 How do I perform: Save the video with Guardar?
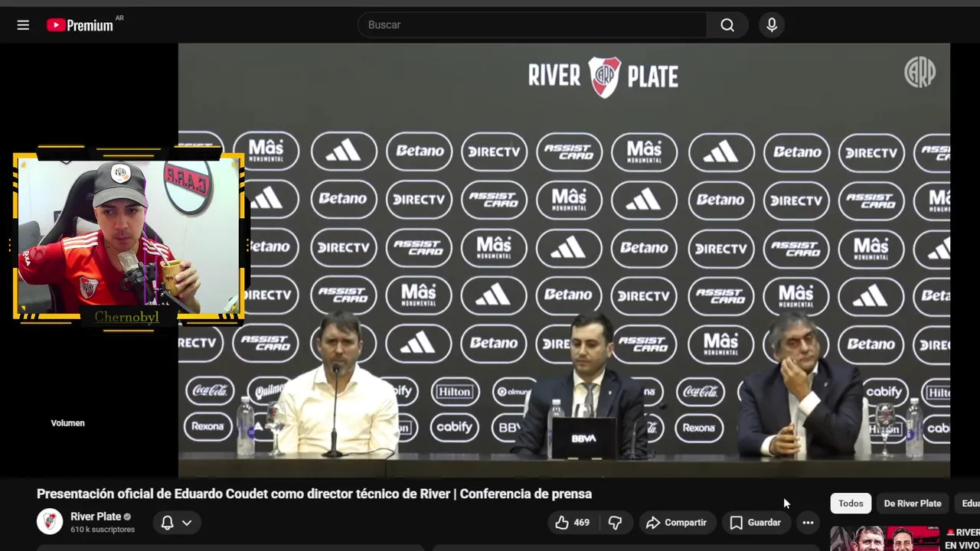click(756, 523)
